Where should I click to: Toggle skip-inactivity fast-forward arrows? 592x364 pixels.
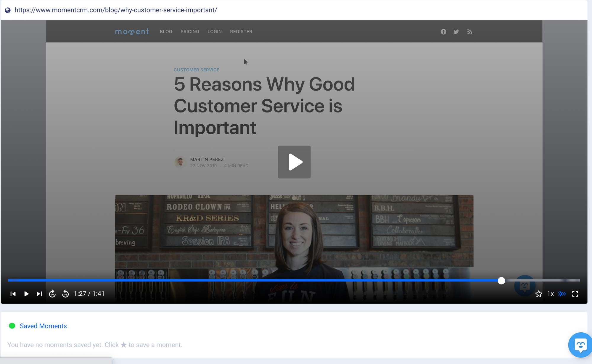[x=562, y=294]
